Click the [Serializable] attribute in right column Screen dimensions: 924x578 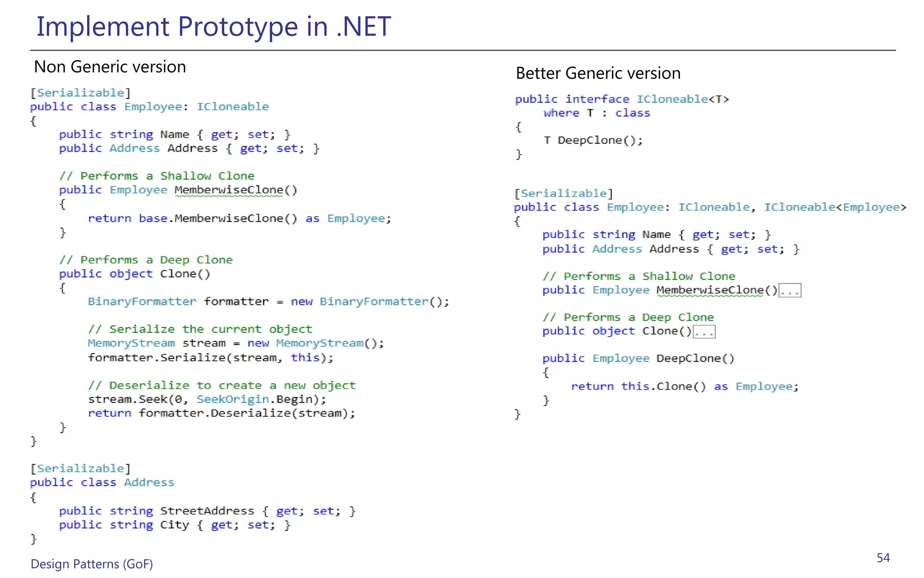564,193
